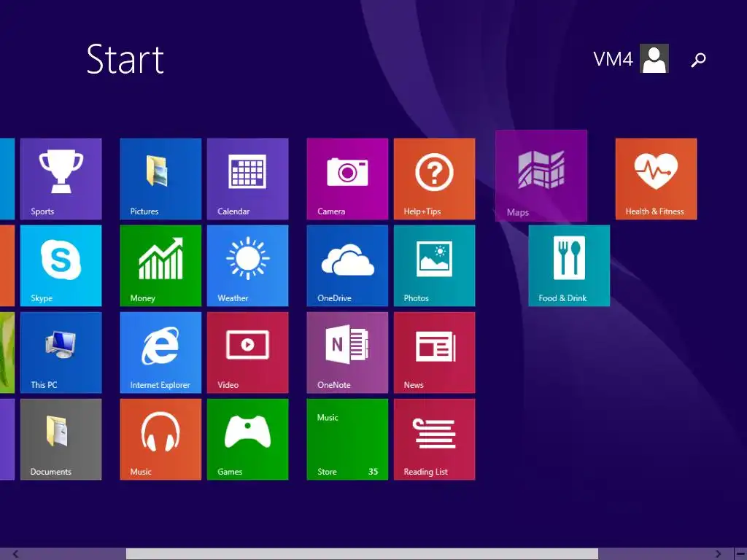The height and width of the screenshot is (560, 747).
Task: Open the VM4 user account picture
Action: point(654,58)
